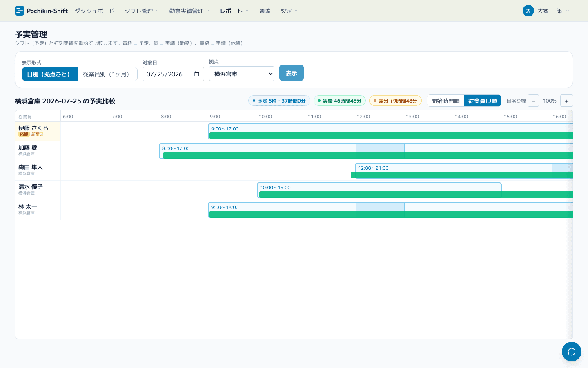
Task: Zoom out scale with minus button
Action: (533, 101)
